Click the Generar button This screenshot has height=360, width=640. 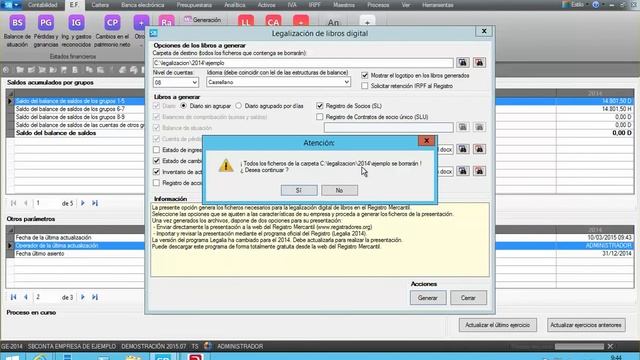click(x=428, y=298)
